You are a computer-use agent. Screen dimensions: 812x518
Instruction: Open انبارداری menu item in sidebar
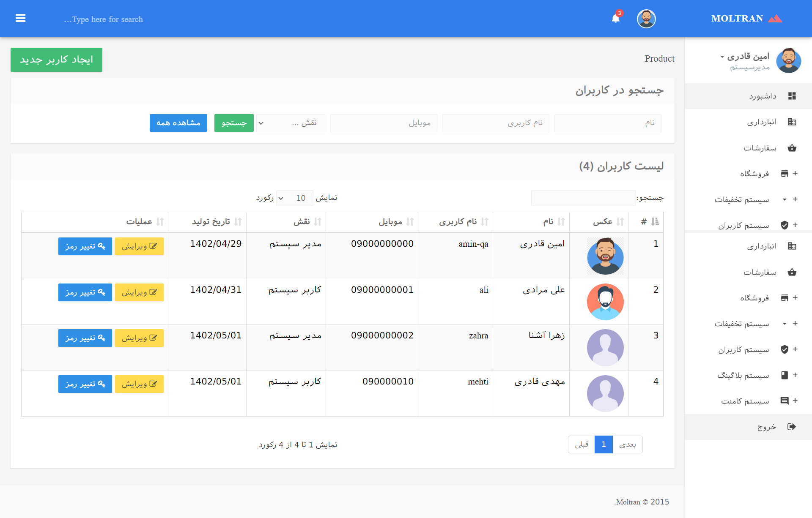point(761,122)
